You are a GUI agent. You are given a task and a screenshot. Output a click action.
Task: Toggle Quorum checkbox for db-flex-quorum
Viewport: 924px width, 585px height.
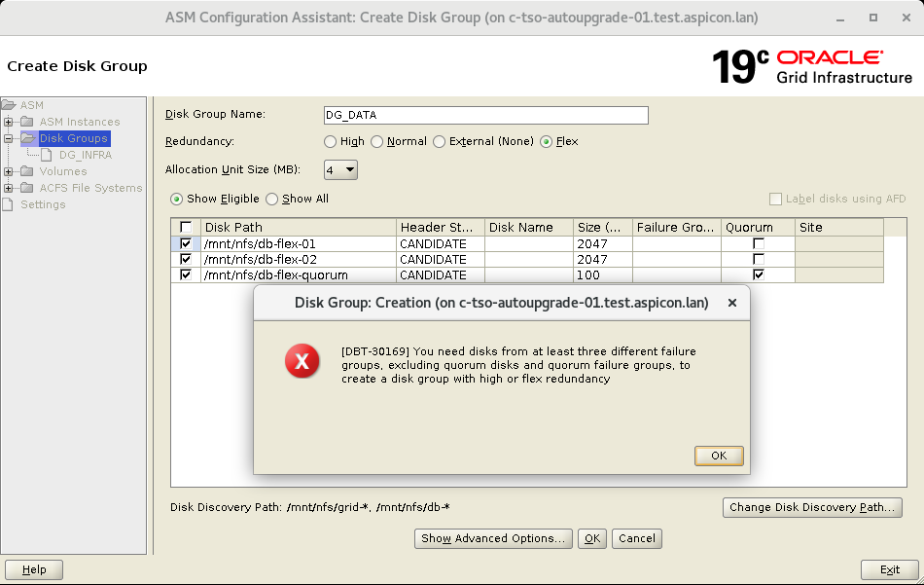[x=759, y=274]
